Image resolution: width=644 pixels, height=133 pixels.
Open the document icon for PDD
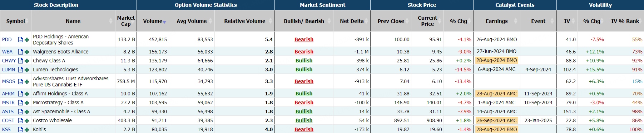tap(20, 40)
